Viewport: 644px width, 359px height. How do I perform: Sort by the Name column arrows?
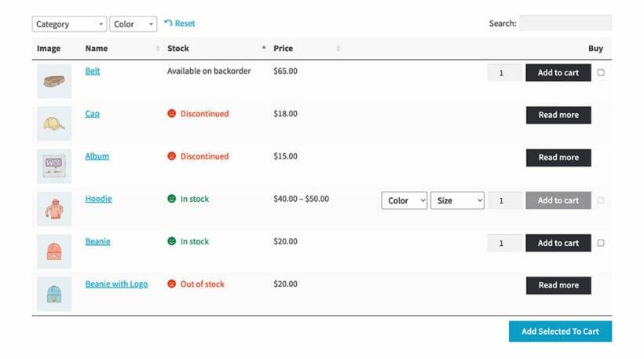[x=158, y=49]
